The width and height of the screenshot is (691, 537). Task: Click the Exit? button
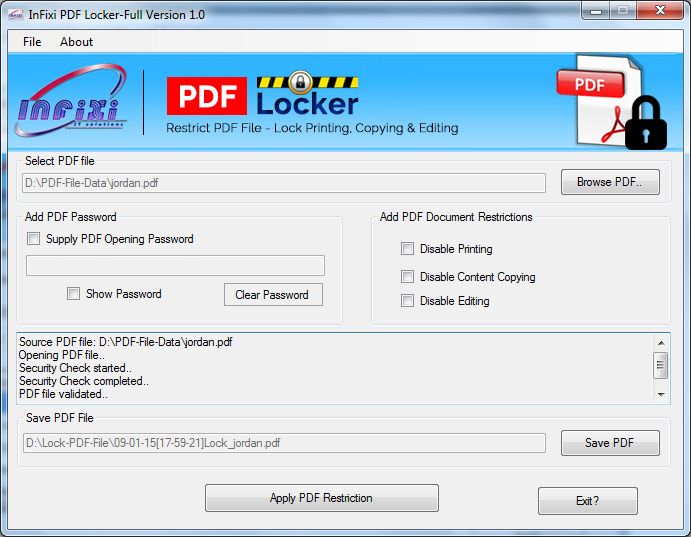point(587,501)
